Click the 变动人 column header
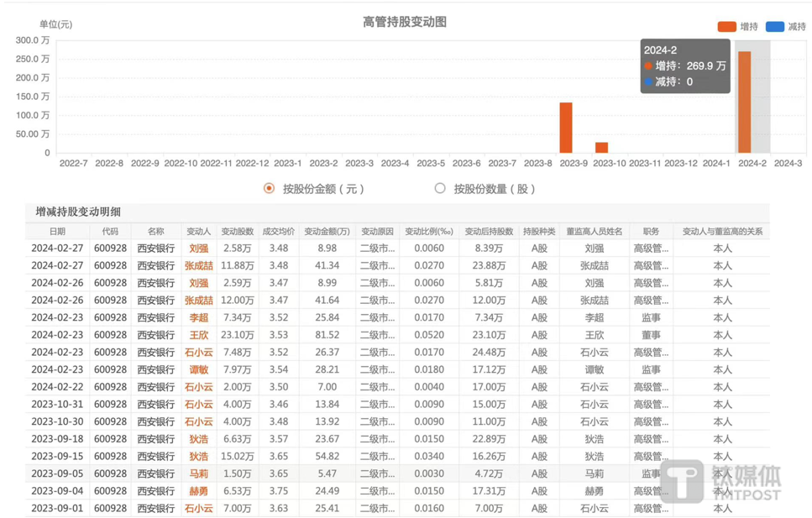The width and height of the screenshot is (812, 518). click(x=199, y=232)
